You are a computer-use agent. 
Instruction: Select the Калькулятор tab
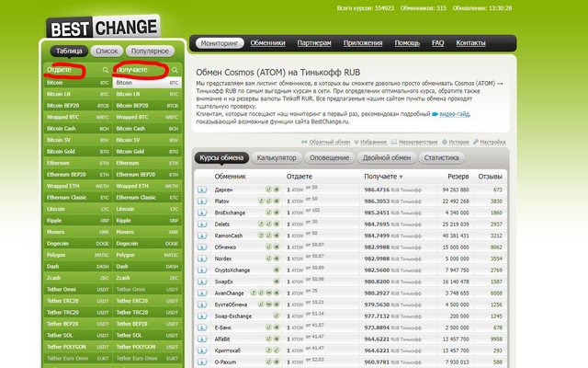(277, 157)
